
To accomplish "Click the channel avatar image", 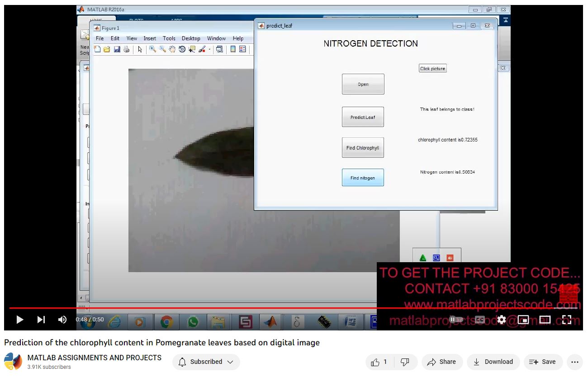I will (x=13, y=362).
